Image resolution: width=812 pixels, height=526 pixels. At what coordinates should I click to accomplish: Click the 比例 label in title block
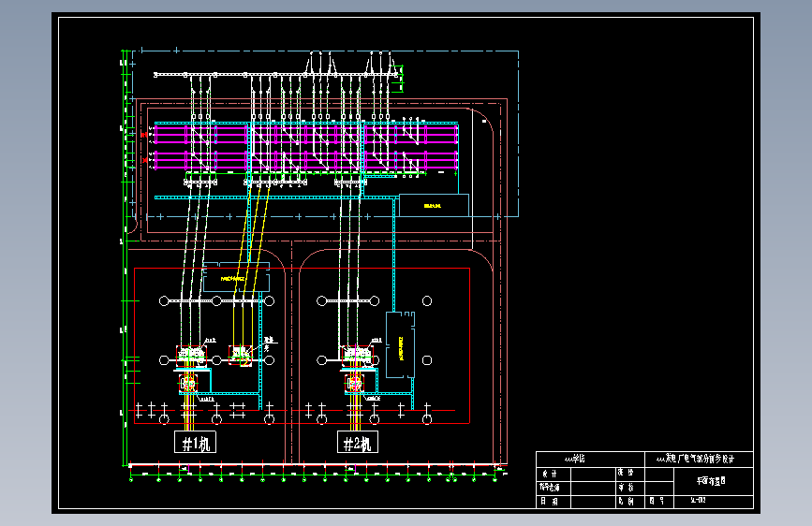pyautogui.click(x=625, y=501)
